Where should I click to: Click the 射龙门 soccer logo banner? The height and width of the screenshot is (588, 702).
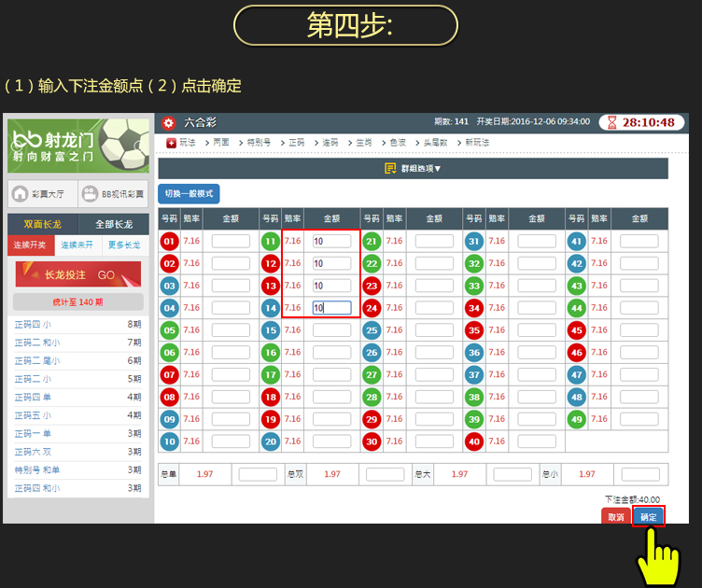[78, 145]
